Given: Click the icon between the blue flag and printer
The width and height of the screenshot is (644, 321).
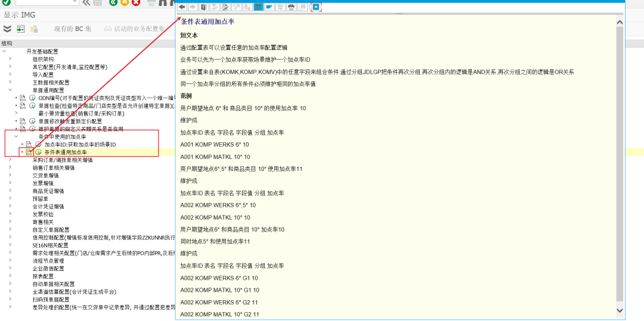Looking at the screenshot, I should (280, 7).
